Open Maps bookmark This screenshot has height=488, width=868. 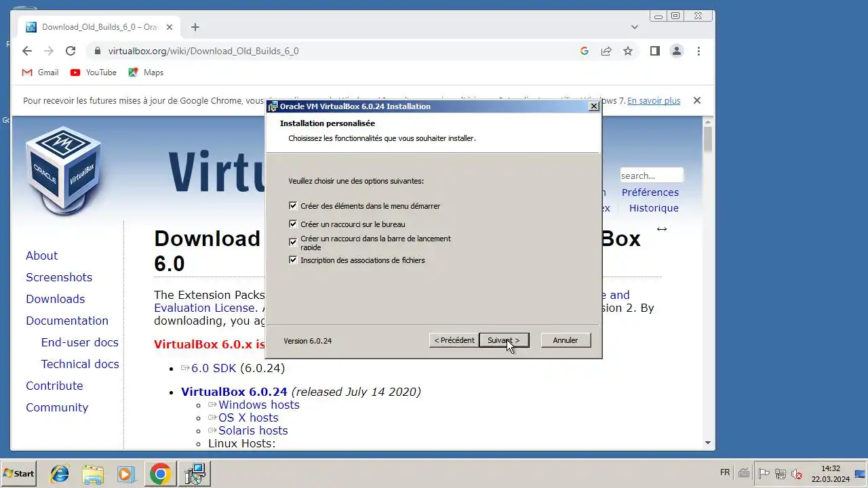click(x=146, y=73)
